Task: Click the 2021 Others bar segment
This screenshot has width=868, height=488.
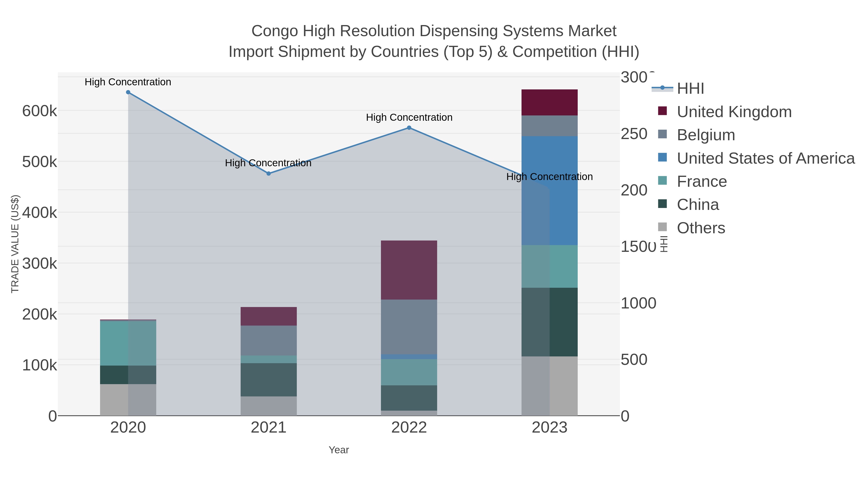Action: coord(269,406)
